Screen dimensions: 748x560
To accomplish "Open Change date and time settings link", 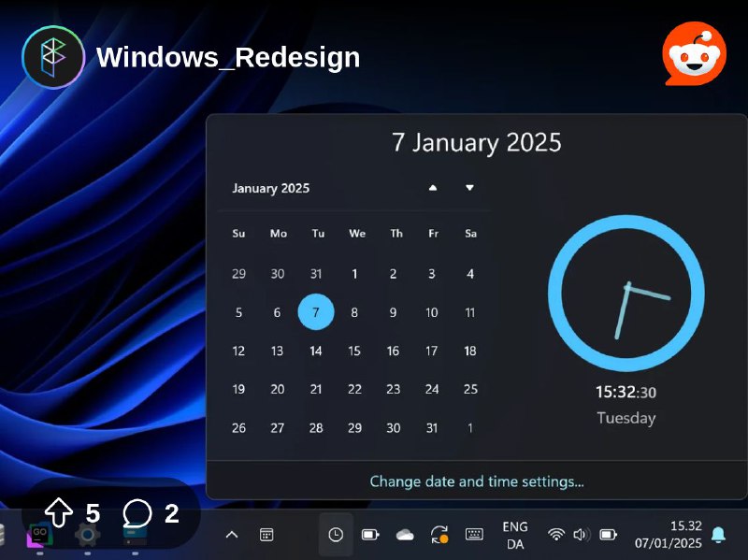I will pyautogui.click(x=477, y=481).
